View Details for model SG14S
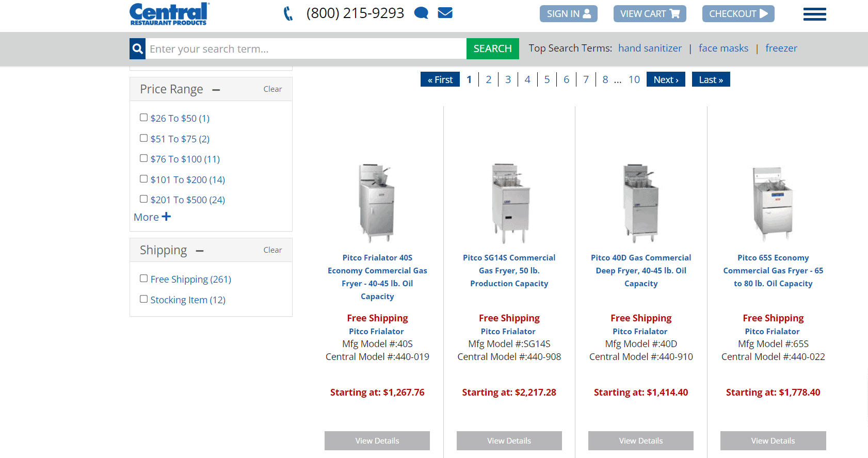This screenshot has height=458, width=868. 509,441
